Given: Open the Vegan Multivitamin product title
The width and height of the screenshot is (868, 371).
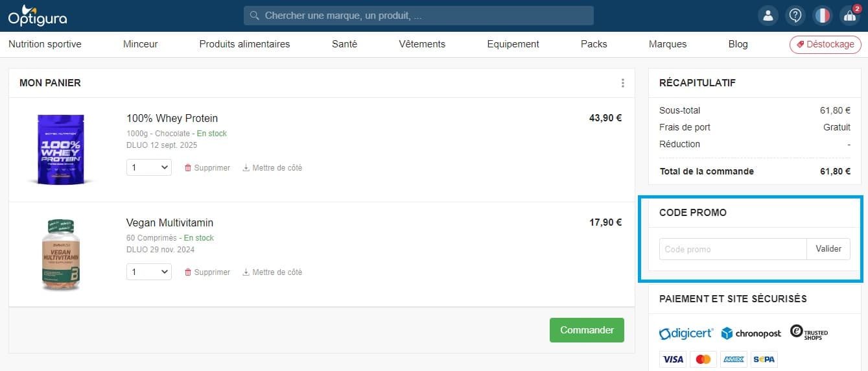Looking at the screenshot, I should coord(170,223).
